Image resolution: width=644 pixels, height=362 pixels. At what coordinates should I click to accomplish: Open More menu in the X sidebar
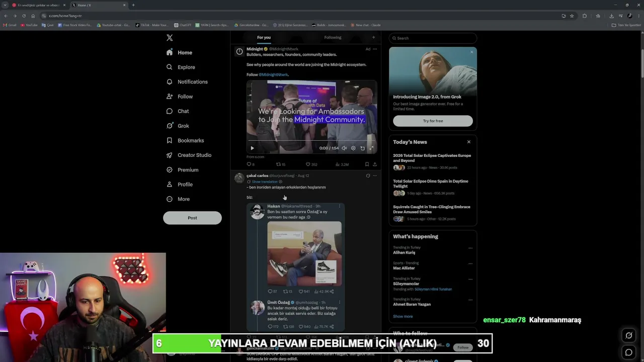pyautogui.click(x=178, y=199)
